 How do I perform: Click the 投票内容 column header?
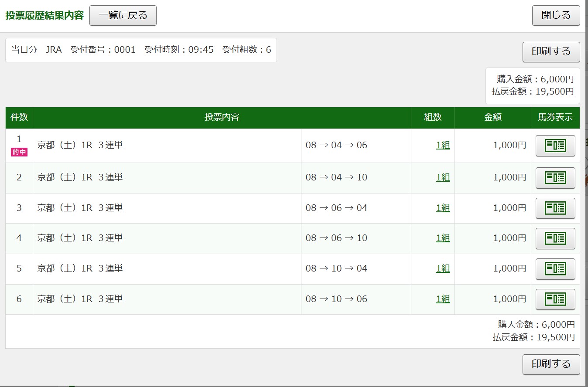pos(222,117)
